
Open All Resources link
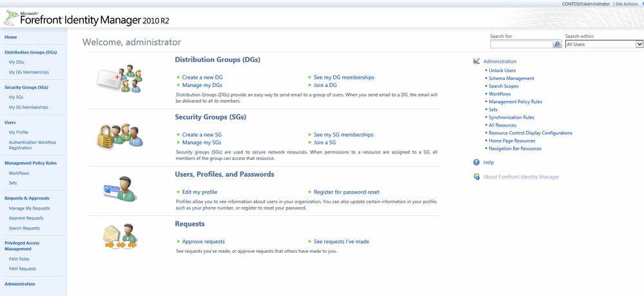[502, 125]
